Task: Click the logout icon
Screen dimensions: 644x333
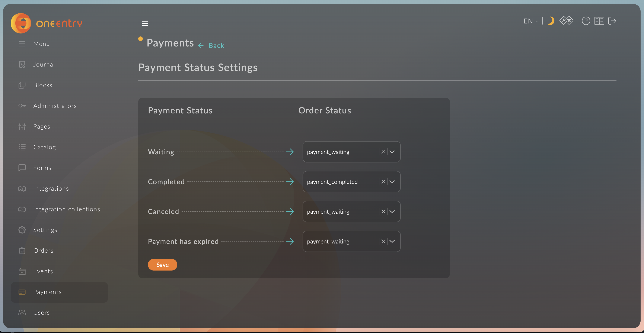Action: pyautogui.click(x=612, y=21)
